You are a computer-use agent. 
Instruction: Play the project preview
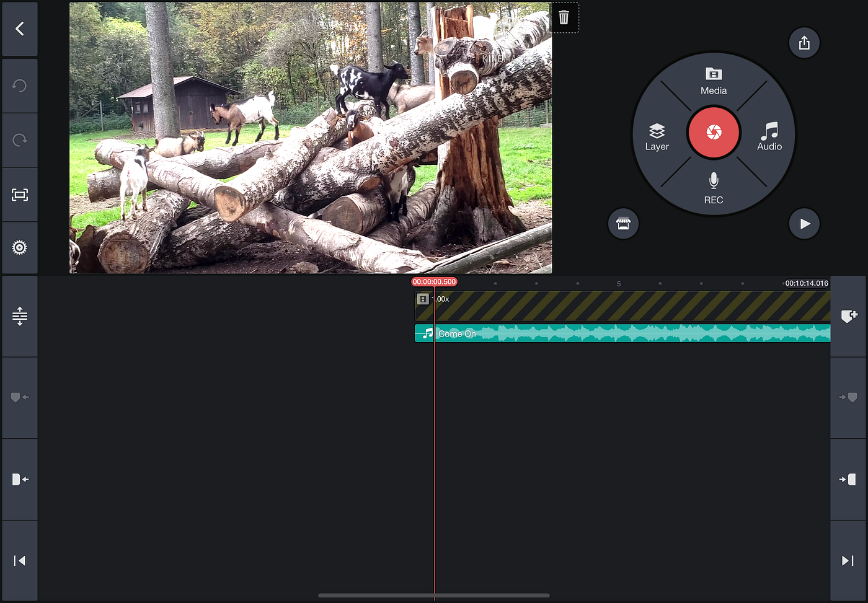(804, 224)
